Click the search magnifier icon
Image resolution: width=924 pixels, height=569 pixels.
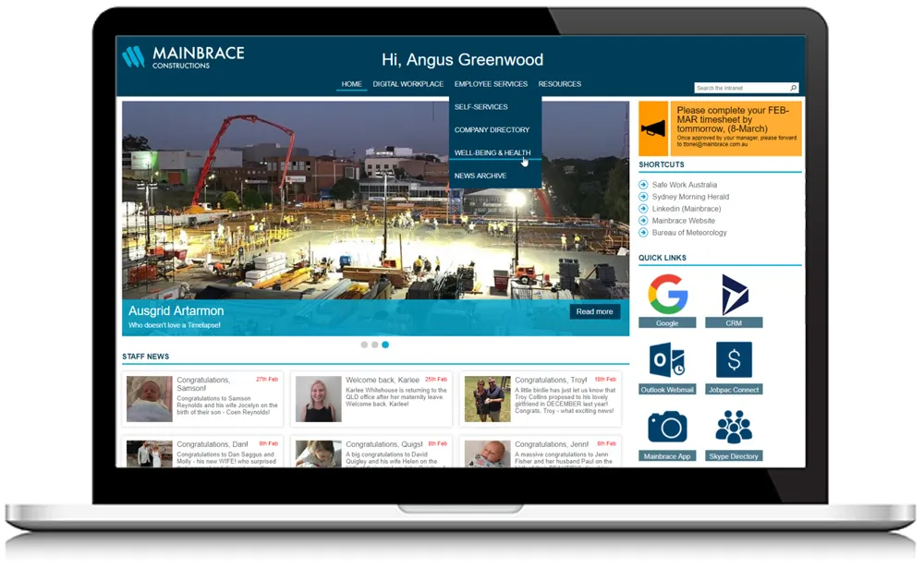point(793,88)
